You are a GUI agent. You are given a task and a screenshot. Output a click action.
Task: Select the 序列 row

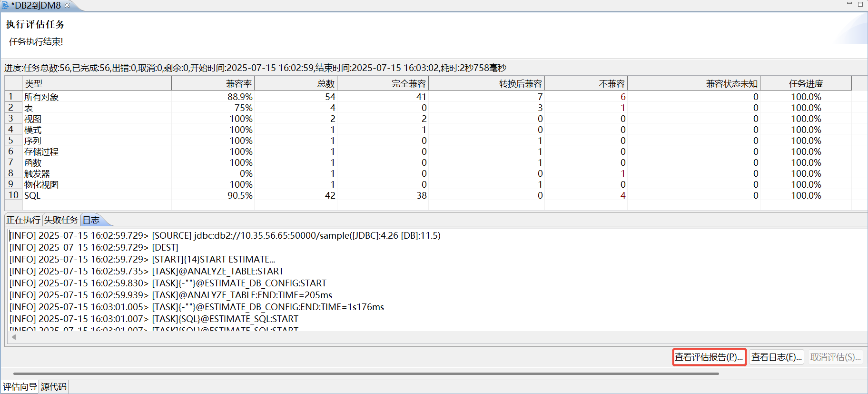pyautogui.click(x=428, y=141)
